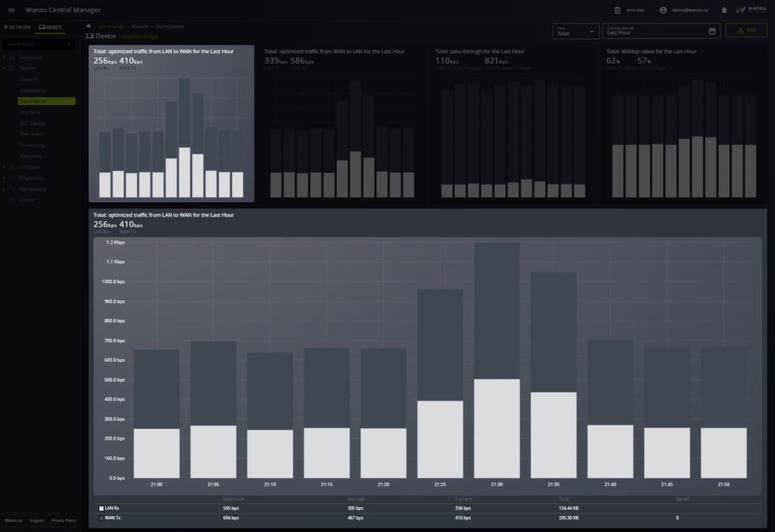
Task: Expand the Configure tree section
Action: (x=4, y=166)
